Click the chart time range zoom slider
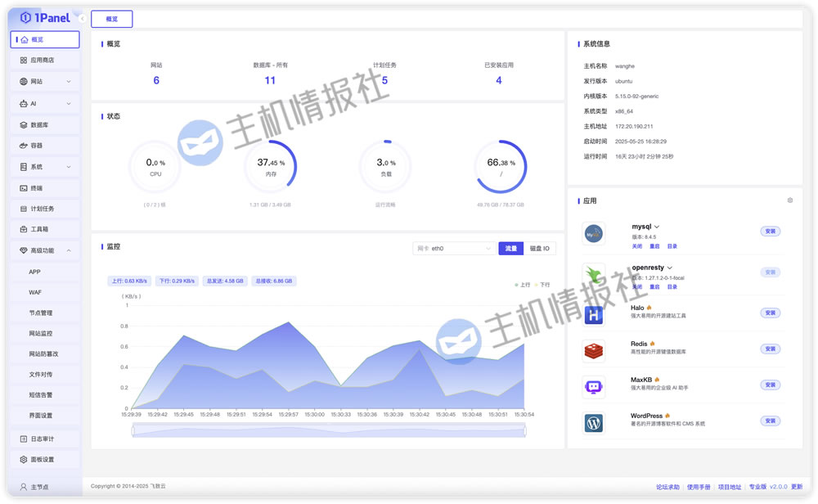This screenshot has width=818, height=504. [327, 430]
